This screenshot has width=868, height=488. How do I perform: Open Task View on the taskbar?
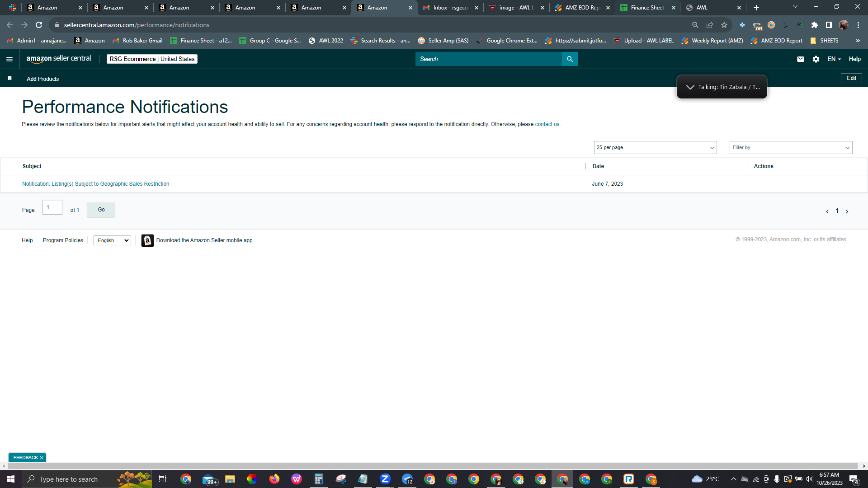tap(163, 479)
